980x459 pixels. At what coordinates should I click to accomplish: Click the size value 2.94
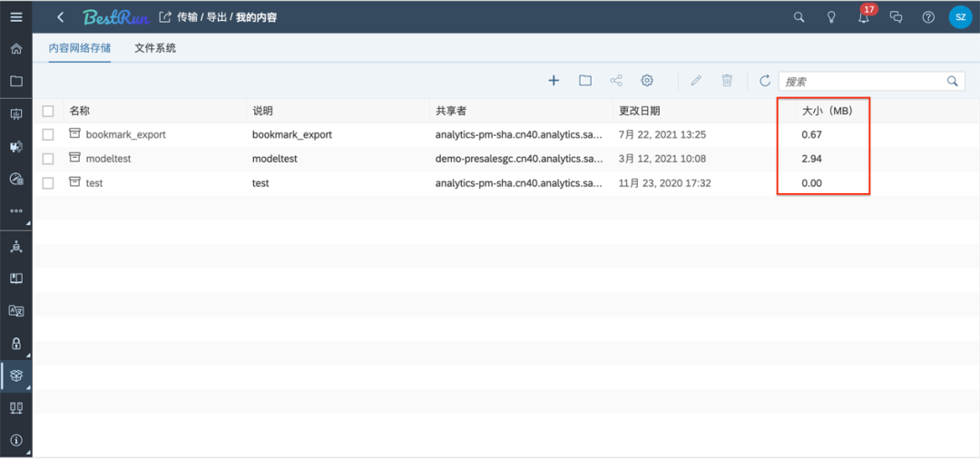(x=811, y=159)
